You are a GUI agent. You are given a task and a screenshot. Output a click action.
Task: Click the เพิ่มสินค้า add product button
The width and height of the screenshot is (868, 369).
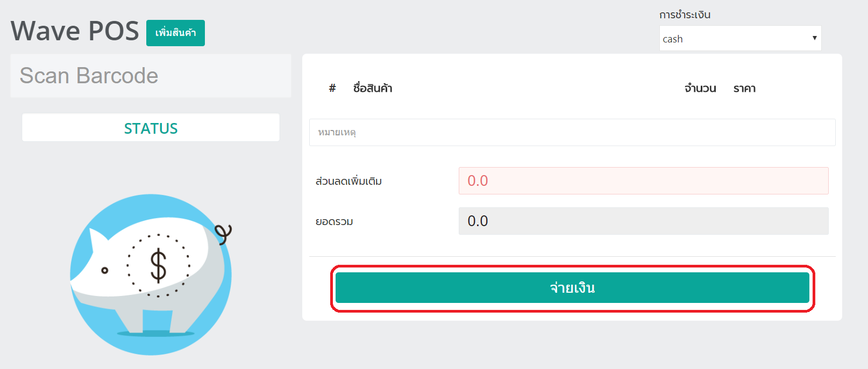[x=175, y=33]
